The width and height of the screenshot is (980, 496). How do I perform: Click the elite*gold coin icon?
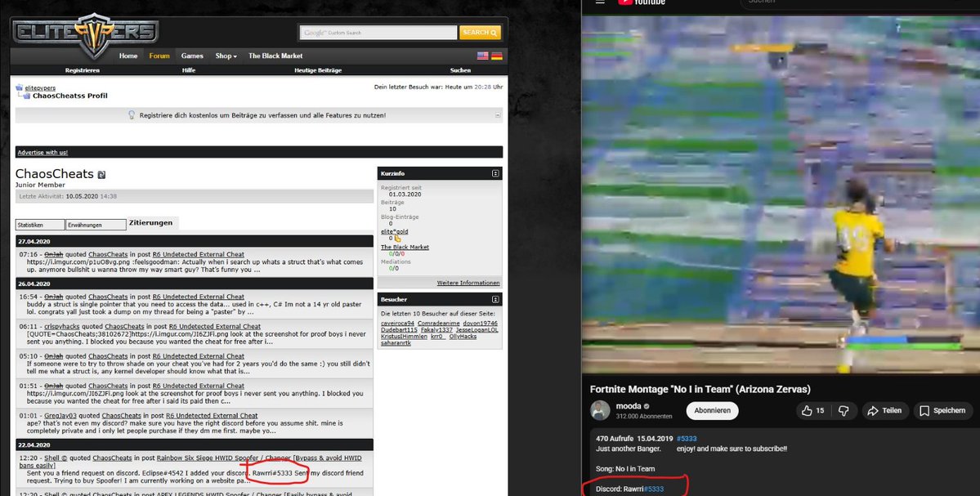coord(397,239)
